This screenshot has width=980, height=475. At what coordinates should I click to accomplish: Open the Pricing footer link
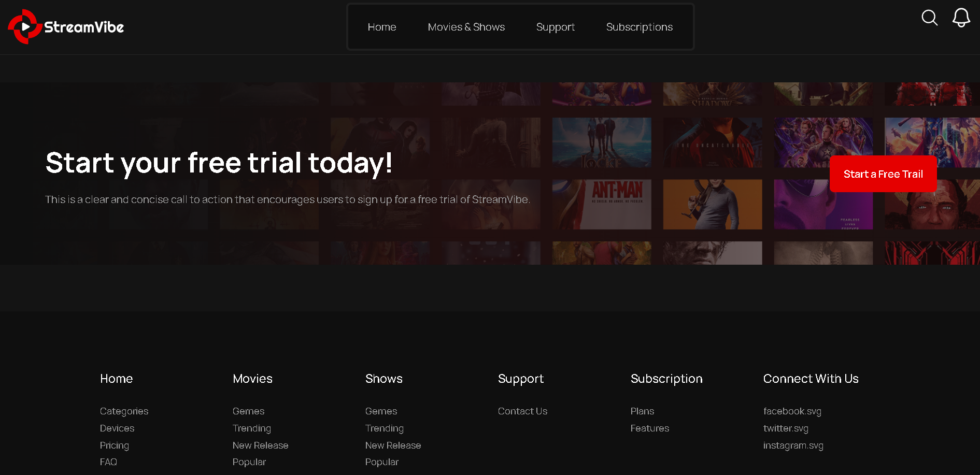point(115,445)
